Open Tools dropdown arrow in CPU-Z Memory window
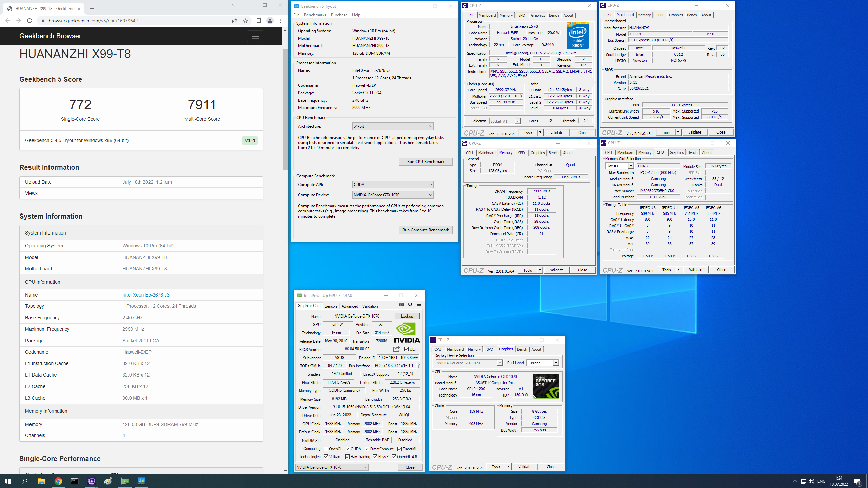 click(x=540, y=270)
